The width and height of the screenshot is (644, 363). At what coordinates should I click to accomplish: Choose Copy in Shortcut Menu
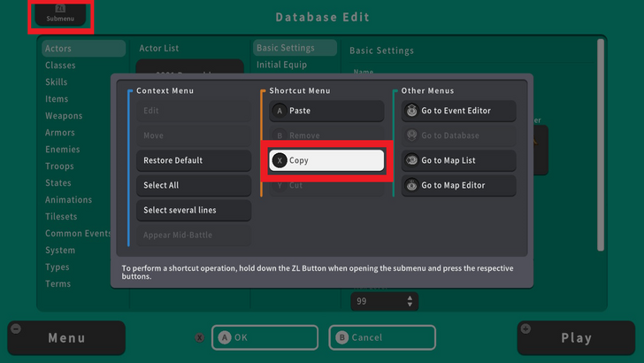click(326, 160)
